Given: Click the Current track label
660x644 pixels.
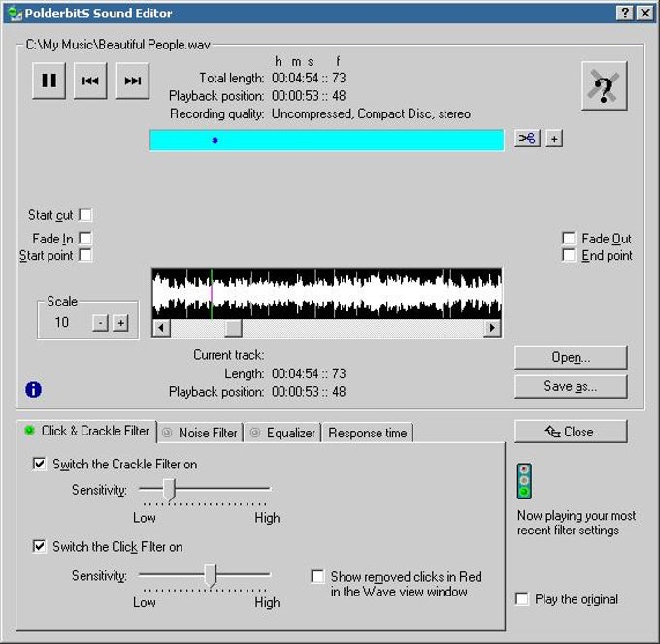Looking at the screenshot, I should [x=228, y=355].
